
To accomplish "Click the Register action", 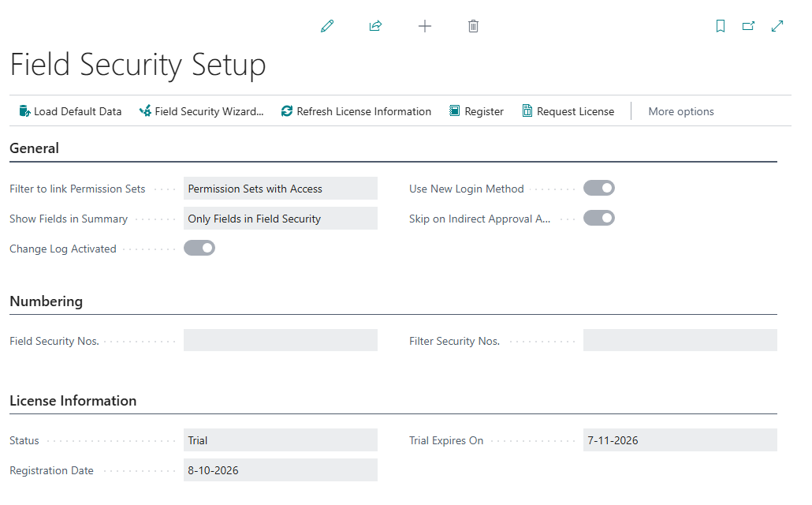I will click(476, 111).
